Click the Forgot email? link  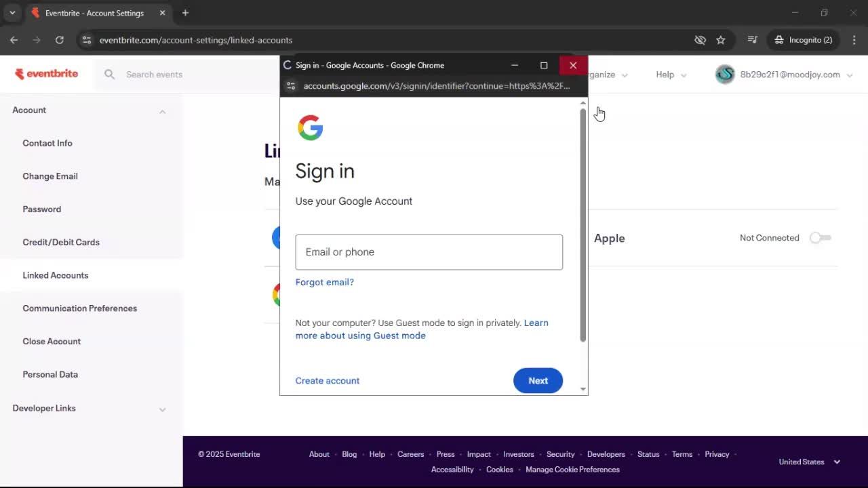coord(325,282)
